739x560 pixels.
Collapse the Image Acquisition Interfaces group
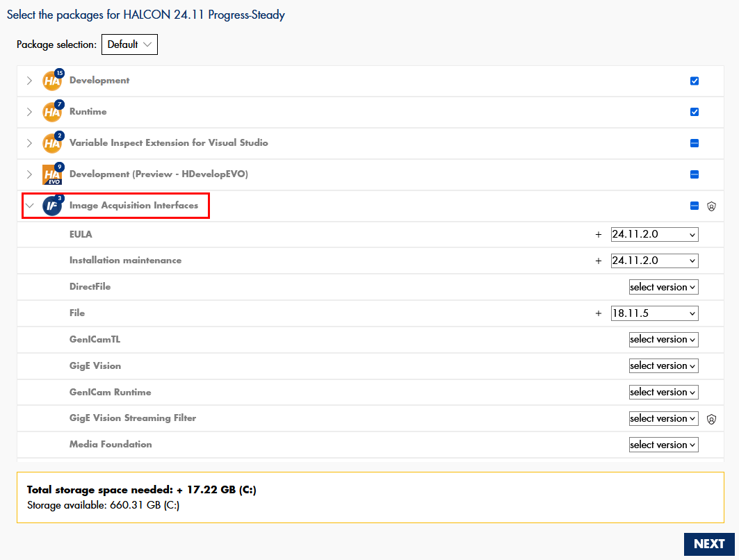(29, 206)
